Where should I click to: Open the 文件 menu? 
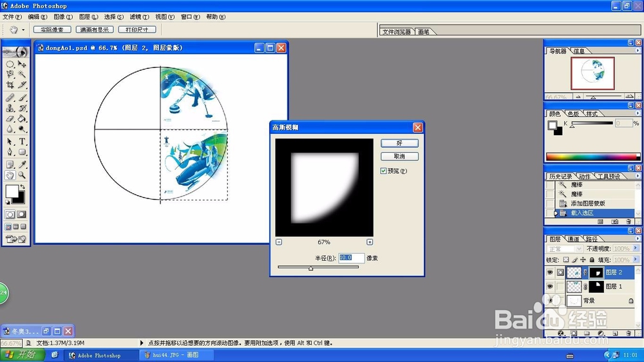12,17
